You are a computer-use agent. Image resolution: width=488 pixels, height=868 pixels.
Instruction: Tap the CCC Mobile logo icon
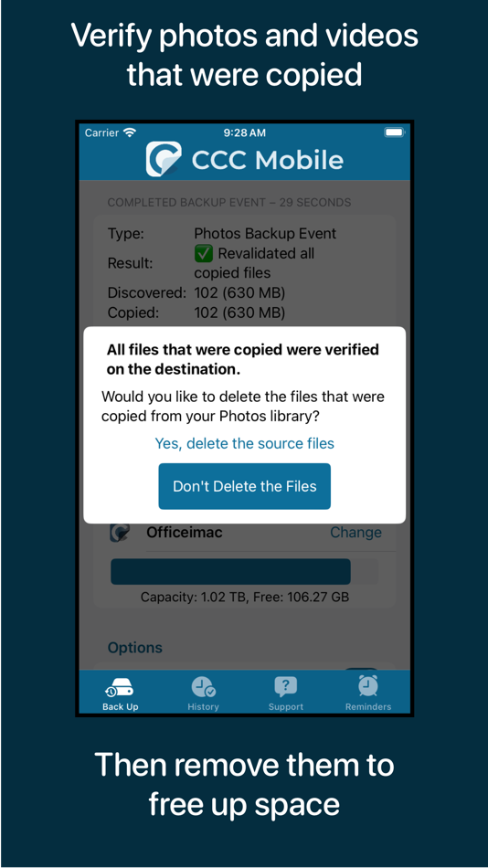coord(164,159)
